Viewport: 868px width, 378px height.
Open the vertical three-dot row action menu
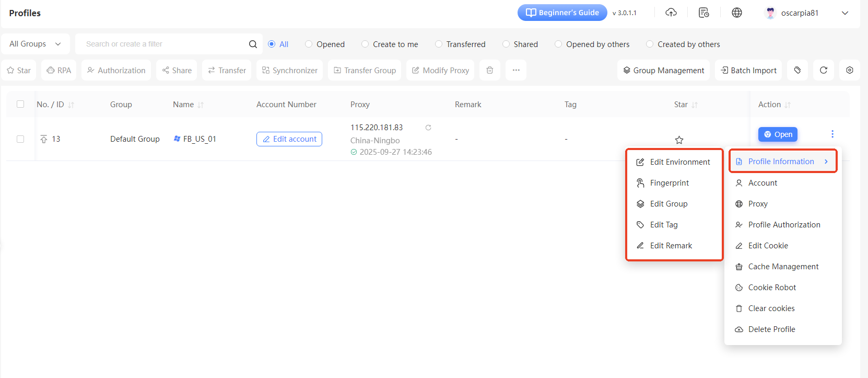pos(832,134)
